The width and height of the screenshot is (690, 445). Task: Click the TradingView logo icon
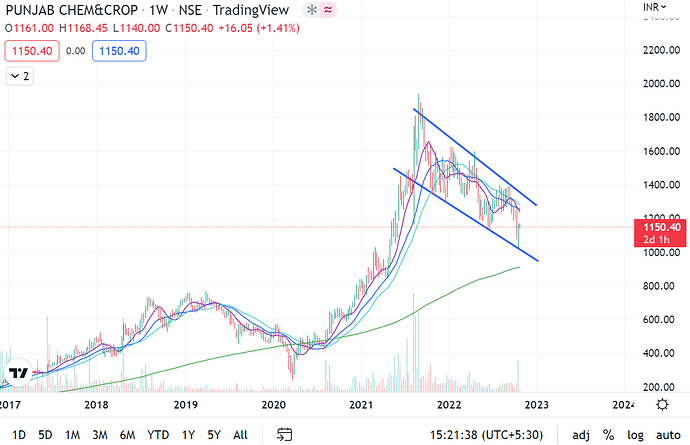[18, 373]
